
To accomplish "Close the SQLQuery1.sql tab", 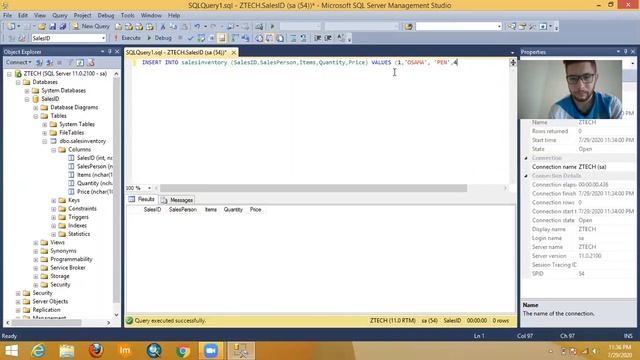I will coord(234,53).
